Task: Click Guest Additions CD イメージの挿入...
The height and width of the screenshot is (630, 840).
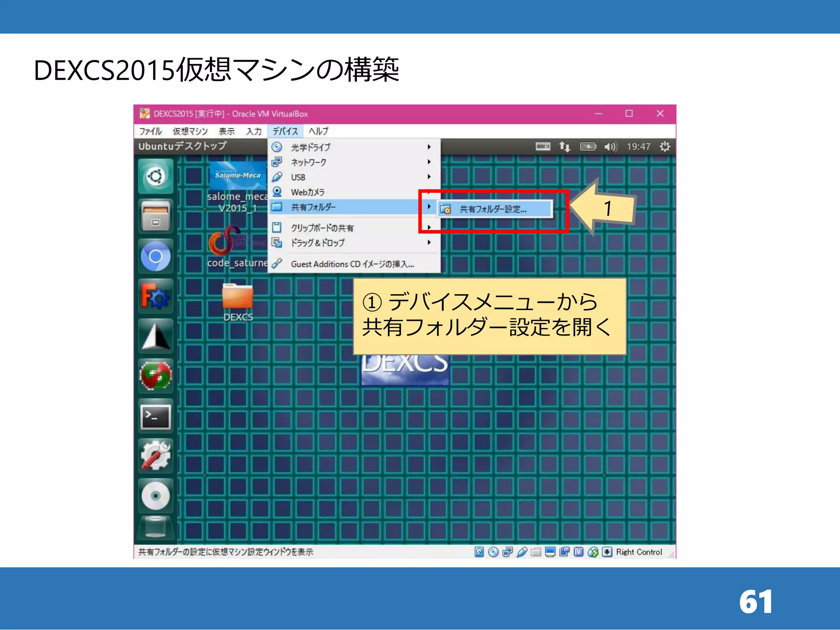Action: [354, 264]
